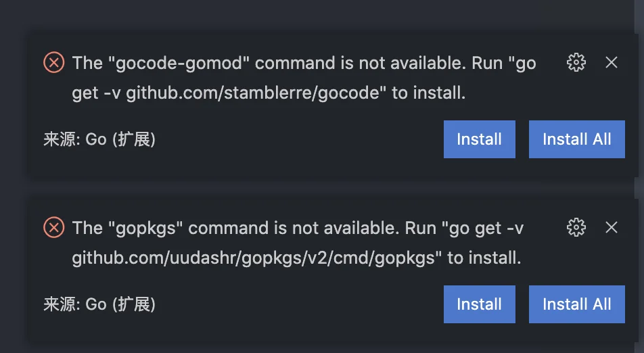Dismiss the gocode-gomod notification with its X
This screenshot has width=644, height=353.
point(612,62)
